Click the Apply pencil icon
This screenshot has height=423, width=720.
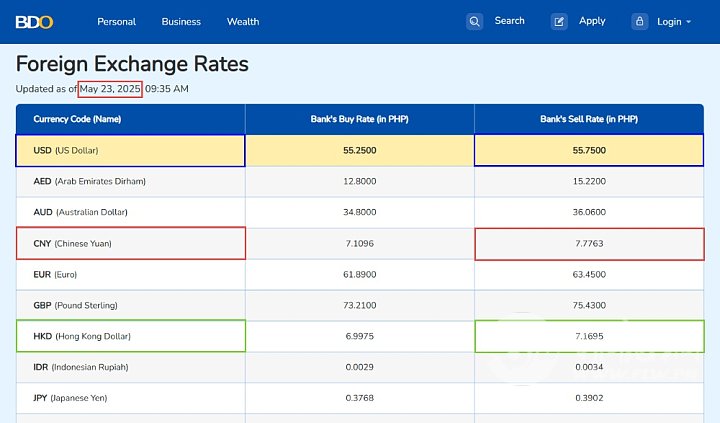coord(560,21)
